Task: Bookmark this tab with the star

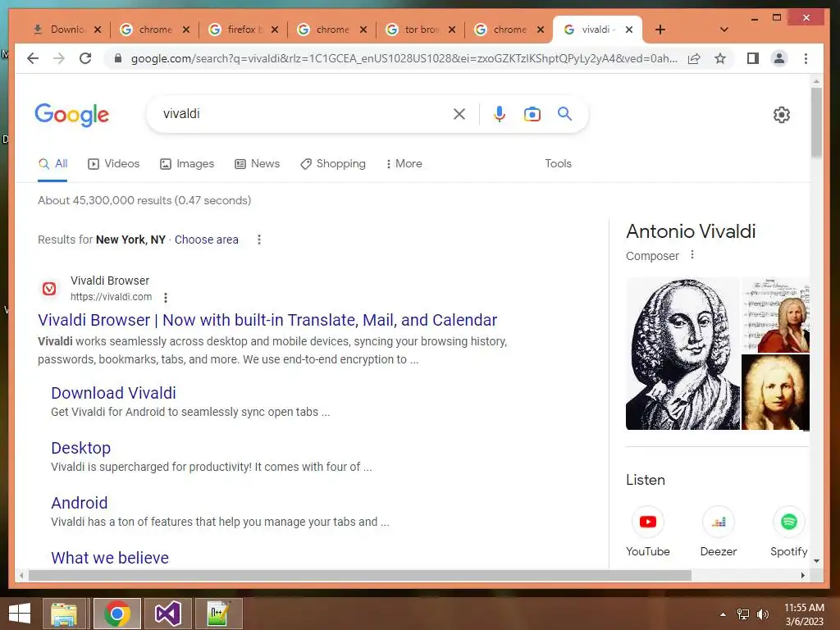Action: (x=720, y=58)
